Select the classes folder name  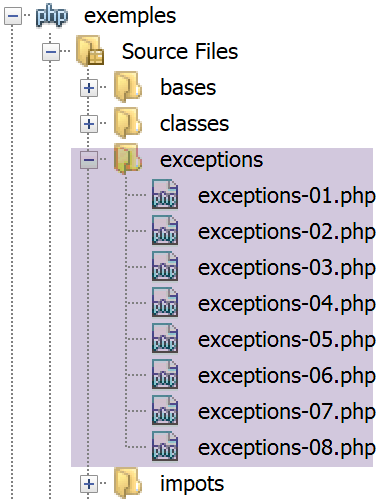[x=194, y=124]
